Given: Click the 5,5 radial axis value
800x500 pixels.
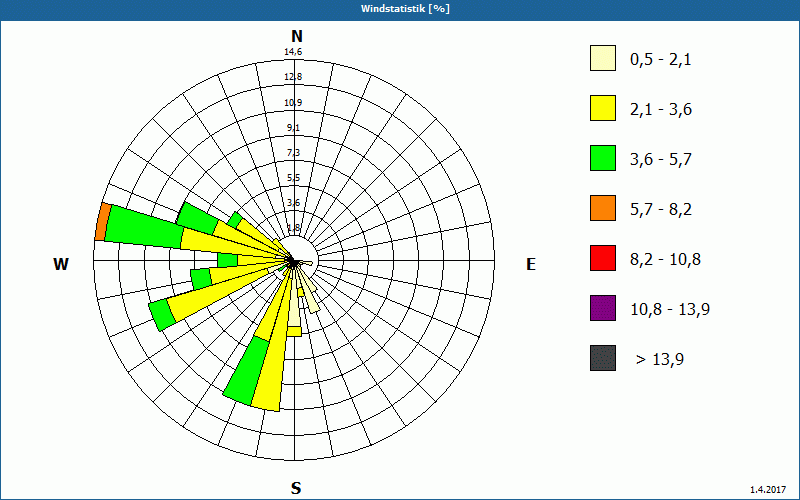Looking at the screenshot, I should (293, 178).
